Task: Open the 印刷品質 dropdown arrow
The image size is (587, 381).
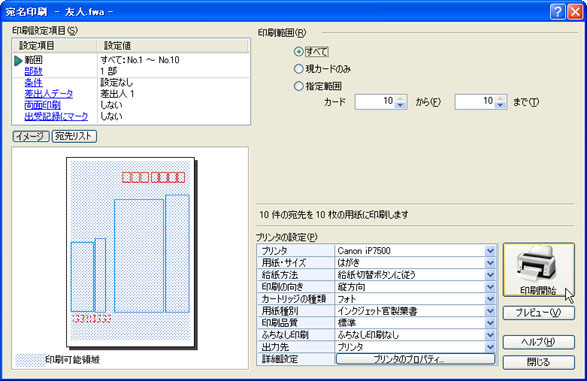Action: click(x=490, y=323)
